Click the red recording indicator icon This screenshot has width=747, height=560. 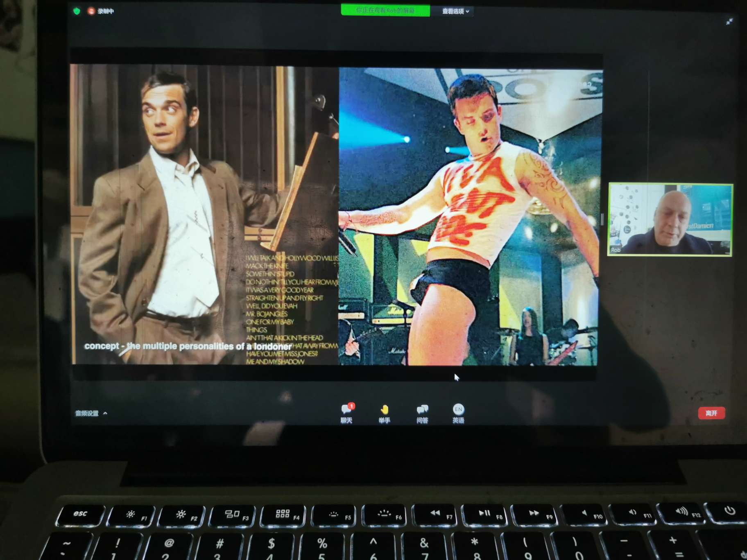click(x=91, y=11)
